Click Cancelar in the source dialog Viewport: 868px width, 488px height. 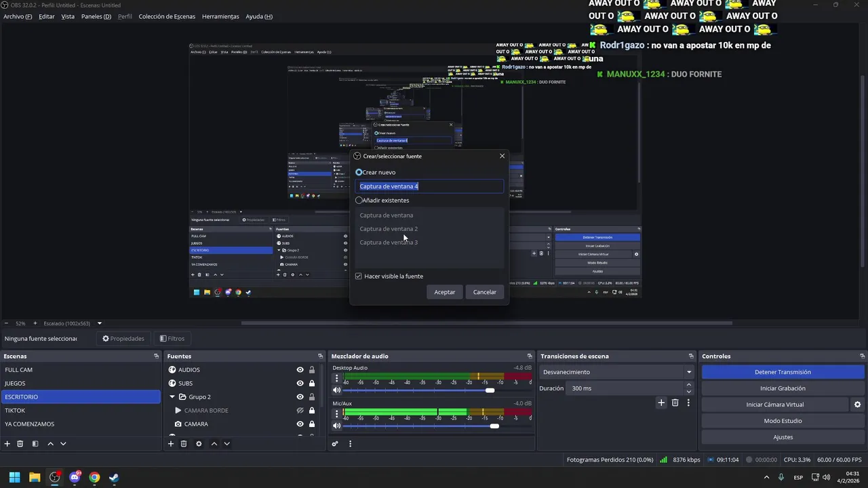[485, 292]
